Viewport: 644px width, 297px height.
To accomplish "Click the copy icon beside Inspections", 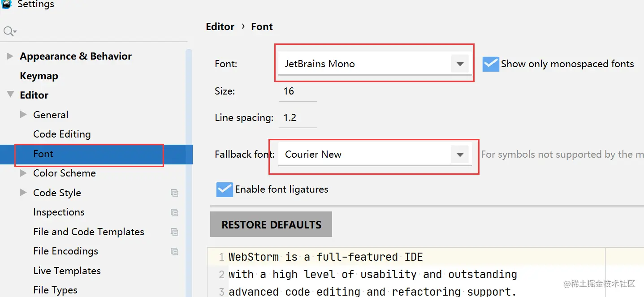I will pyautogui.click(x=174, y=212).
